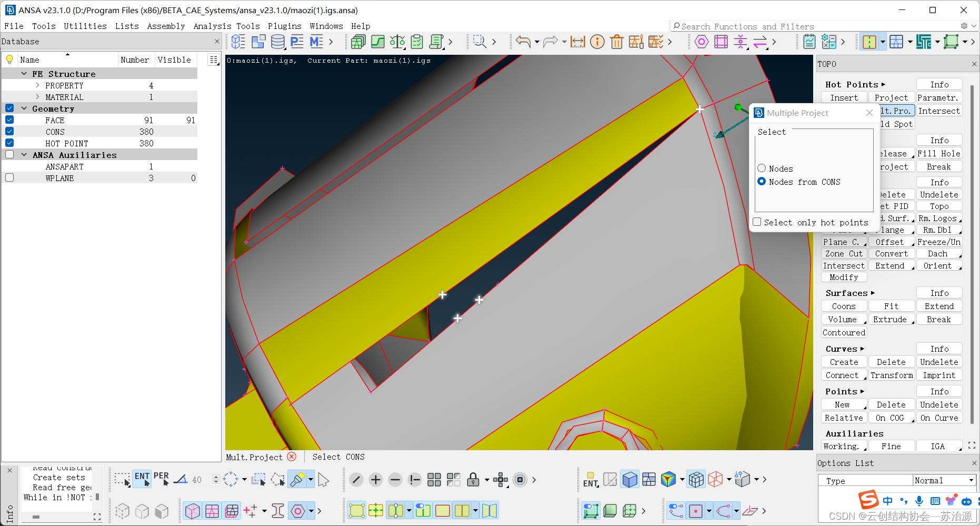The image size is (980, 526).
Task: Enable 'Select only hot points' checkbox
Action: click(757, 222)
